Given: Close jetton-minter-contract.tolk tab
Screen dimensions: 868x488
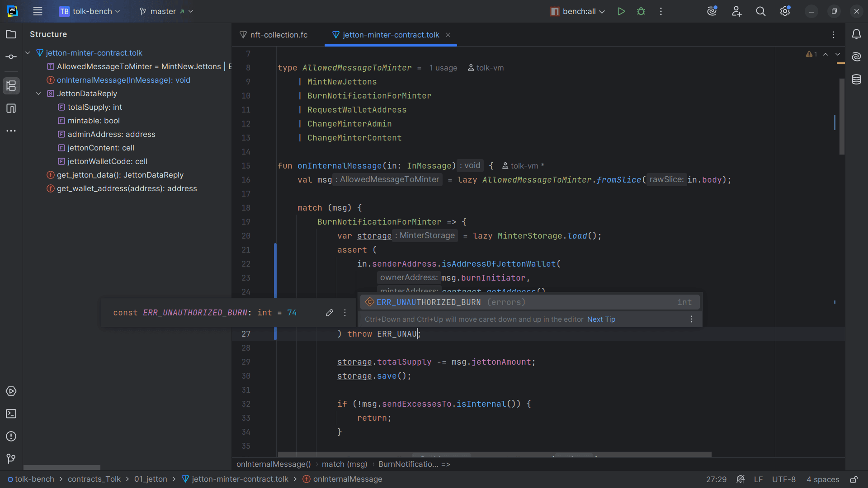Looking at the screenshot, I should (448, 35).
